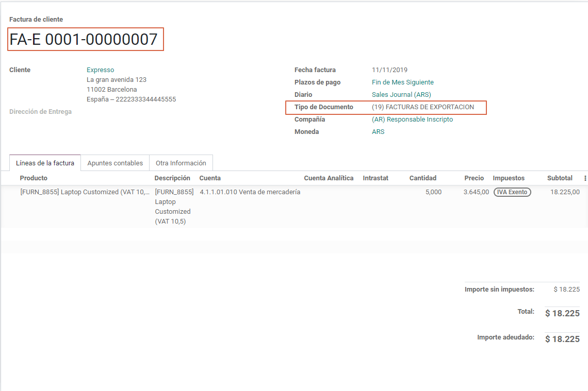Screen dimensions: 588x391
Task: Click the Cuenta Analítica column header
Action: coord(329,178)
